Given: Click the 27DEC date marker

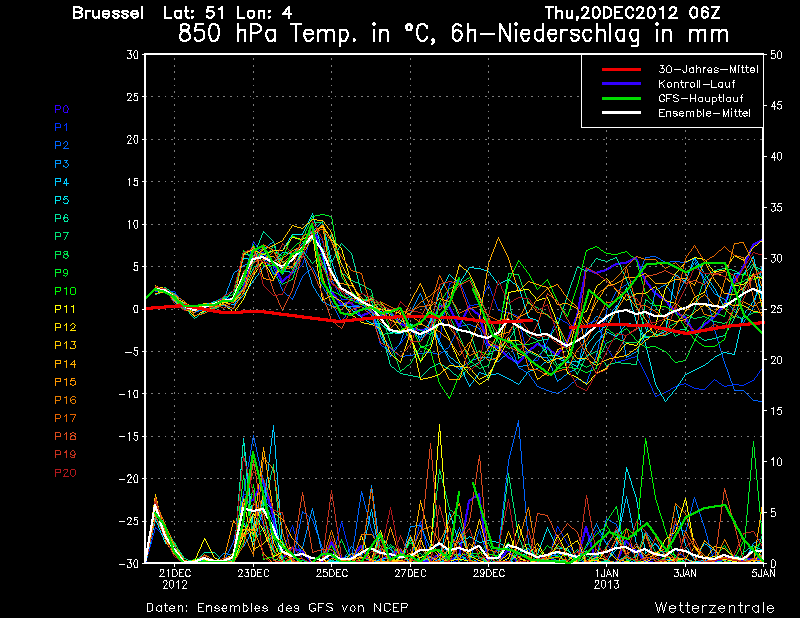Looking at the screenshot, I should pos(410,573).
